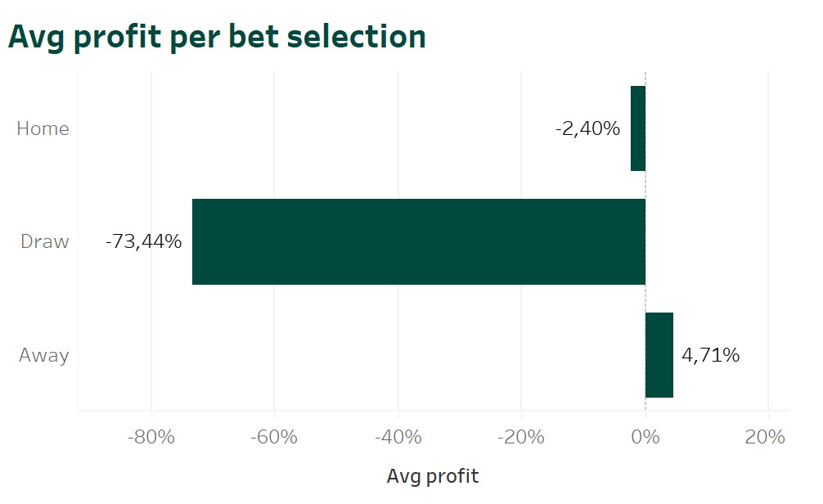Click the 20% axis tick label
The height and width of the screenshot is (504, 823).
(767, 437)
